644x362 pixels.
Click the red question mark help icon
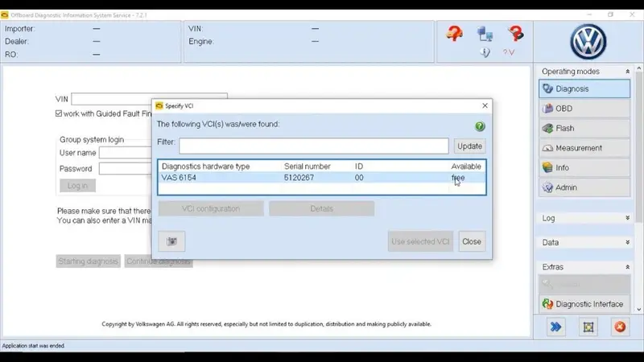point(515,33)
